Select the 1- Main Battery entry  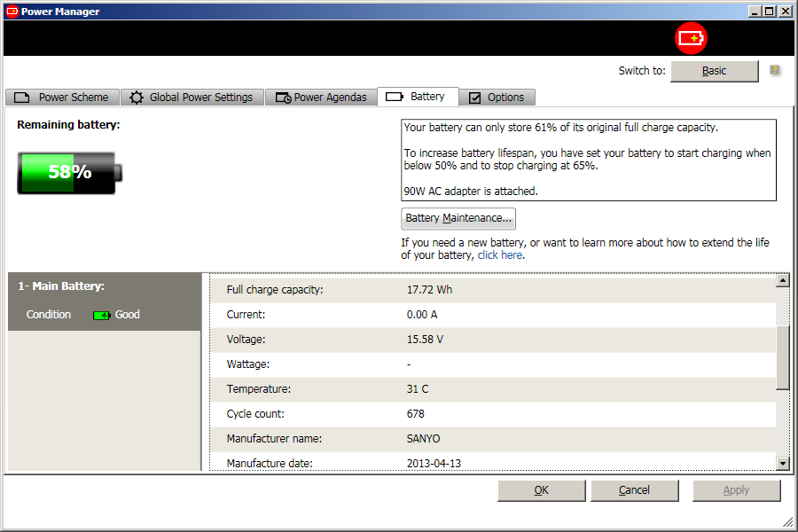click(62, 286)
